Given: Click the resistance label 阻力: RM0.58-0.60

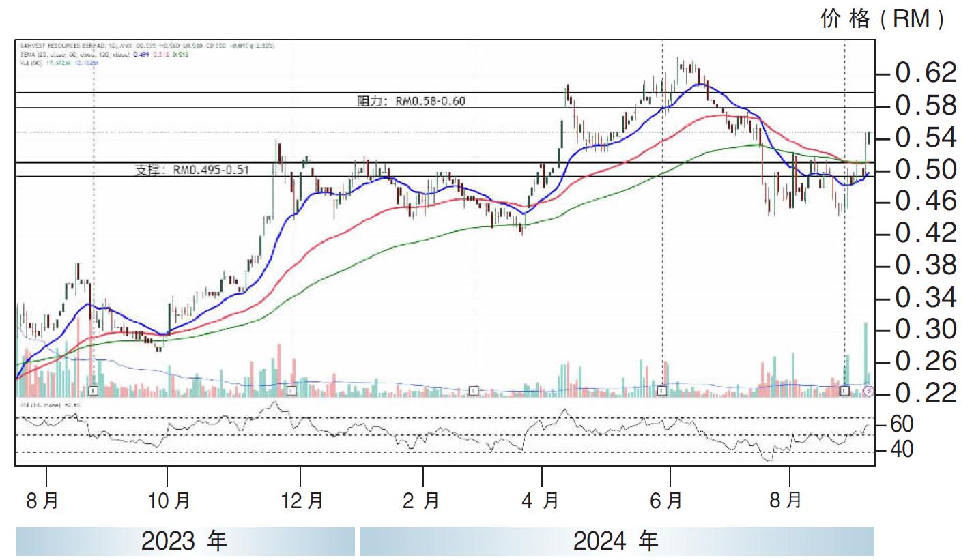Looking at the screenshot, I should click(412, 101).
